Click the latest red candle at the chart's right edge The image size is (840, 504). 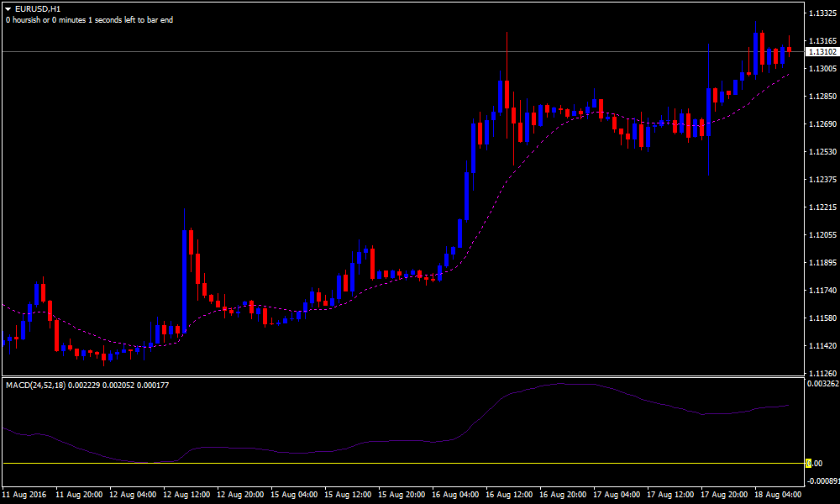(789, 50)
